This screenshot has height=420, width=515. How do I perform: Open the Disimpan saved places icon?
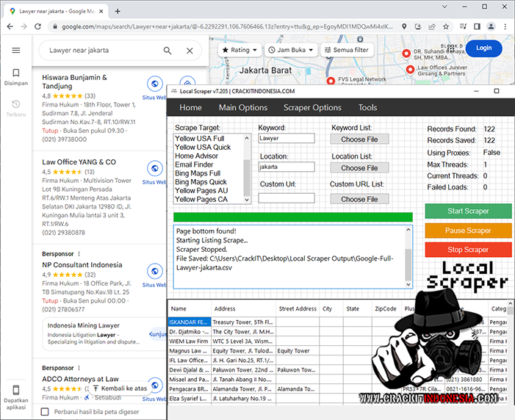pos(15,73)
